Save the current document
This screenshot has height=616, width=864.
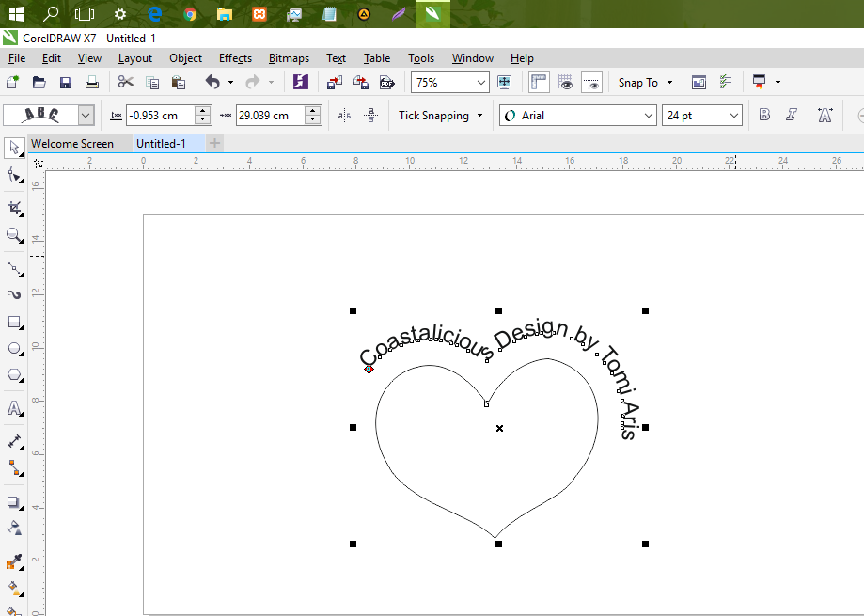65,82
